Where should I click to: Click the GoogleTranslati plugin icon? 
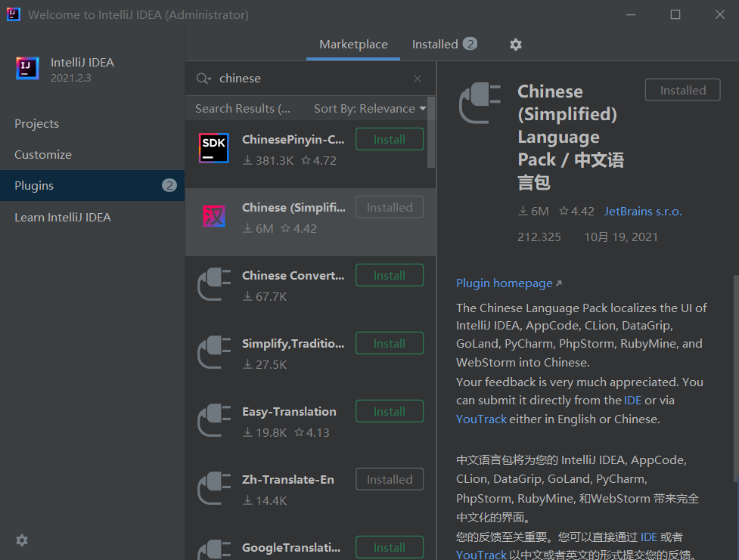pos(214,549)
